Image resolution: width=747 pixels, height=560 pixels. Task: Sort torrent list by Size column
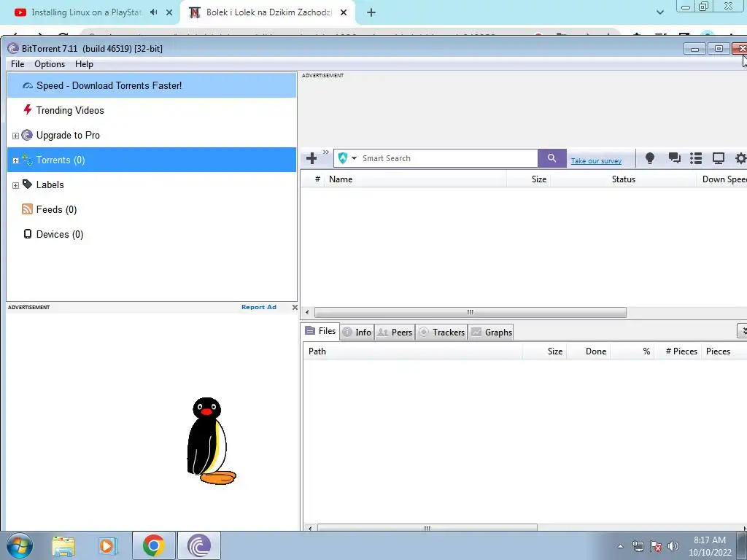tap(528, 179)
